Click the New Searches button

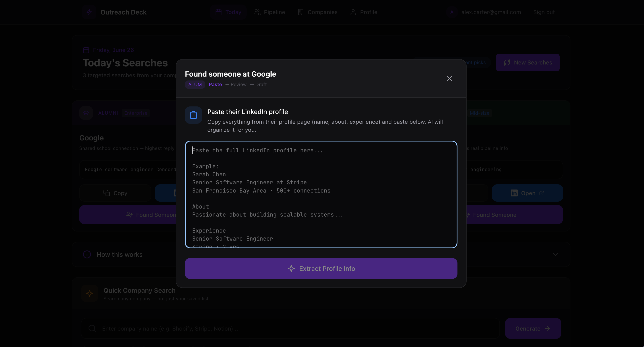[x=528, y=63]
